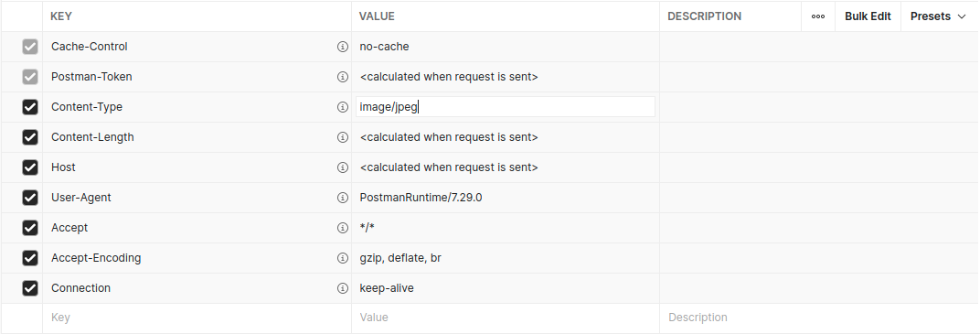
Task: Open the info icon for Content-Type header
Action: [x=343, y=107]
